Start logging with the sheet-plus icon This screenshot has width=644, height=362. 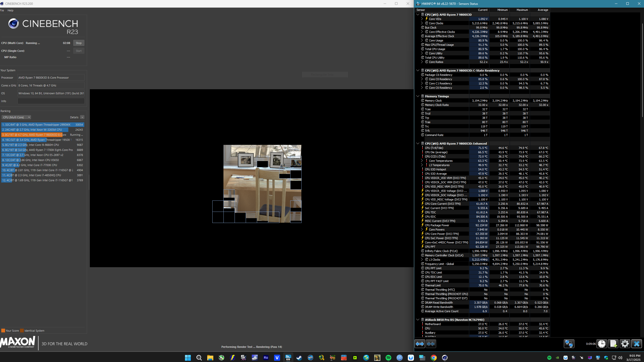(613, 344)
